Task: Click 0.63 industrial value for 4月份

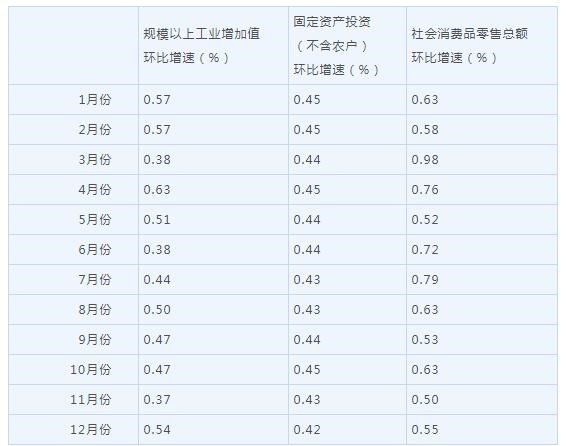Action: click(x=157, y=190)
